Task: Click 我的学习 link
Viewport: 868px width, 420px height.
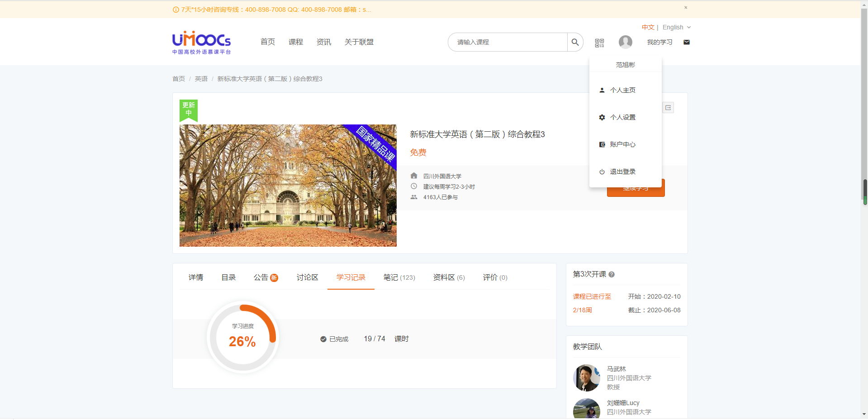Action: (x=659, y=42)
